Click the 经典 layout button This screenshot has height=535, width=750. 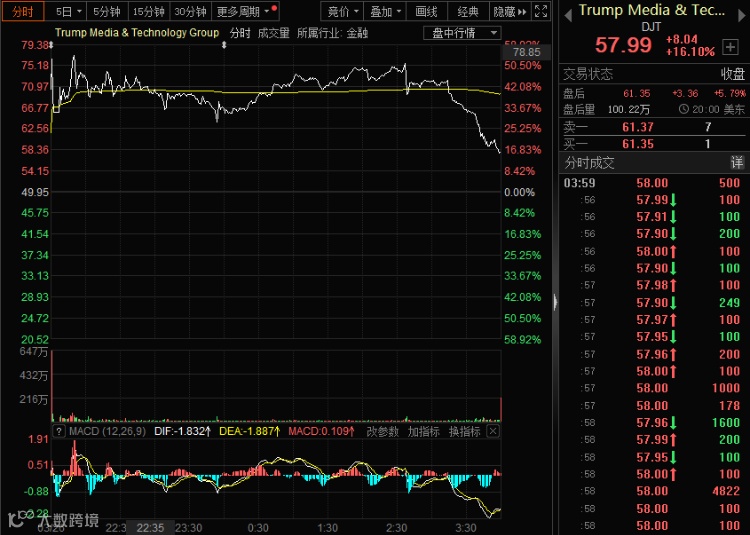[x=468, y=11]
